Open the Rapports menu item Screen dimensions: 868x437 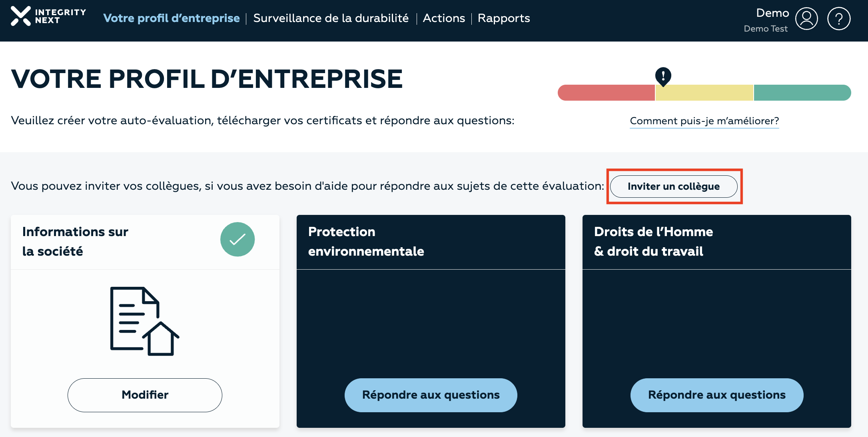point(504,18)
